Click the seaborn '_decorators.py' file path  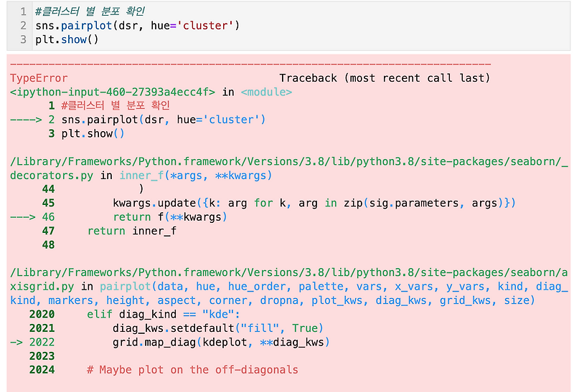click(289, 168)
